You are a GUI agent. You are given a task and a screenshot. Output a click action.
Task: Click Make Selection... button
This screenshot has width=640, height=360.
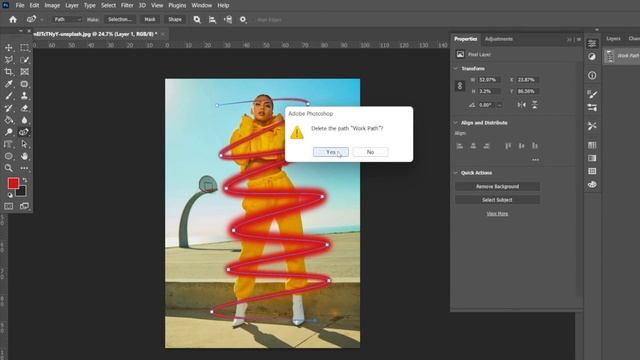click(x=120, y=19)
